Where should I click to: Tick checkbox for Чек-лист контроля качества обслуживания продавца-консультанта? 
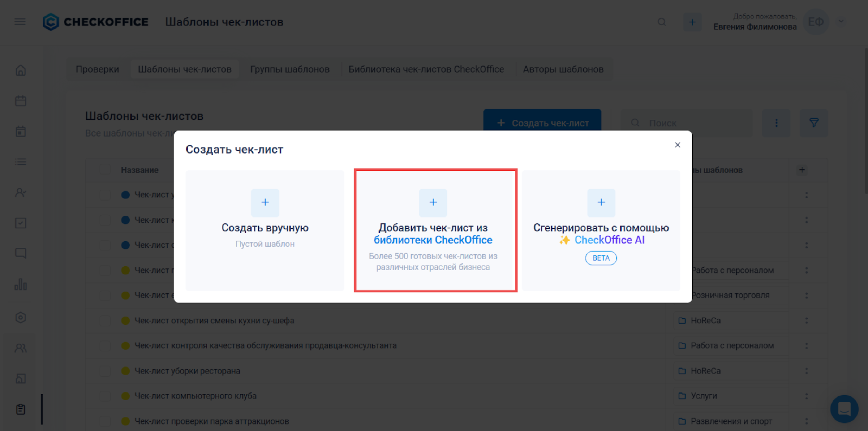point(105,345)
